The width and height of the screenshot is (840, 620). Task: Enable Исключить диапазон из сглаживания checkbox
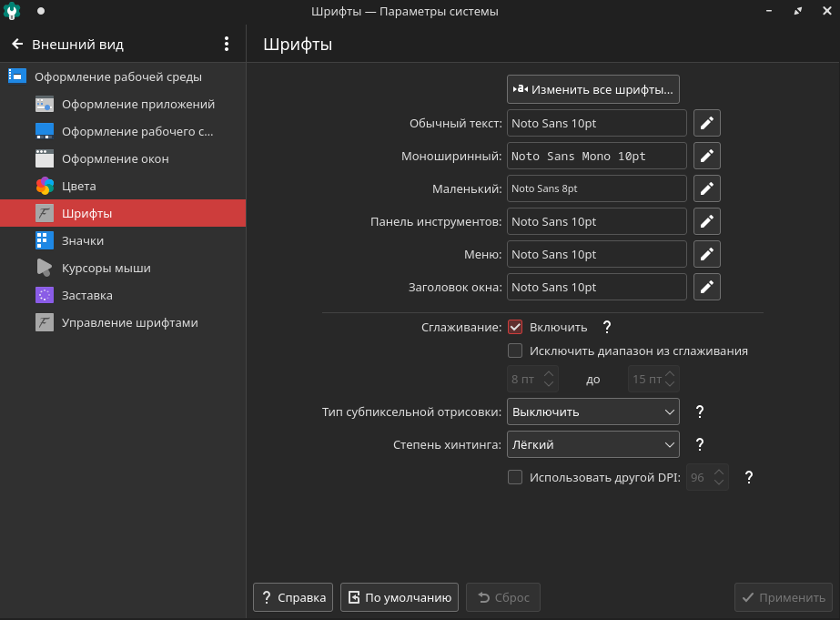pyautogui.click(x=515, y=351)
